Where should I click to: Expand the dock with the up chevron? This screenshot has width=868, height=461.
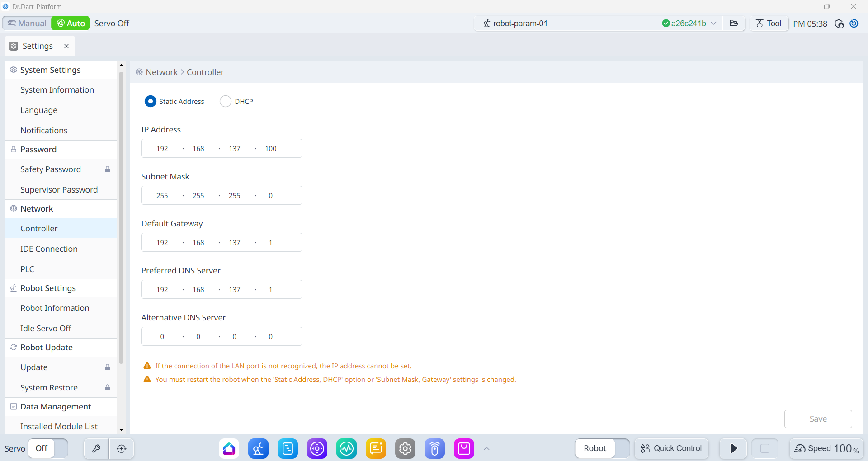click(486, 448)
